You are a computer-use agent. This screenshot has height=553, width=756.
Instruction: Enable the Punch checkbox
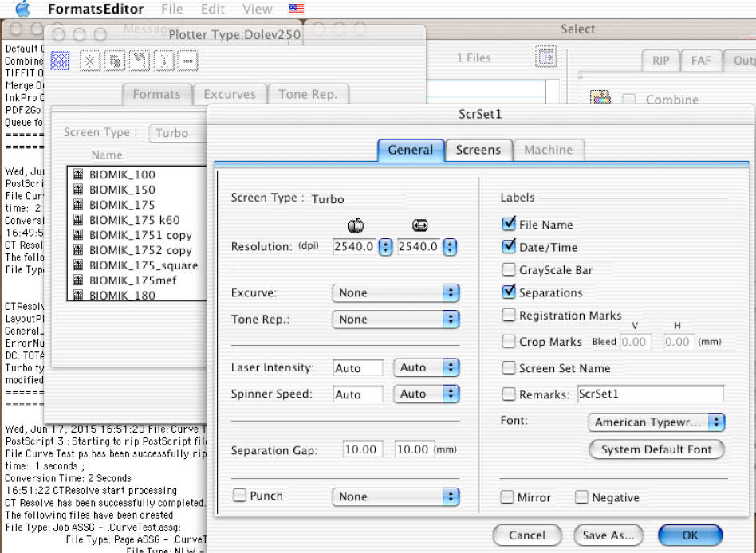239,495
